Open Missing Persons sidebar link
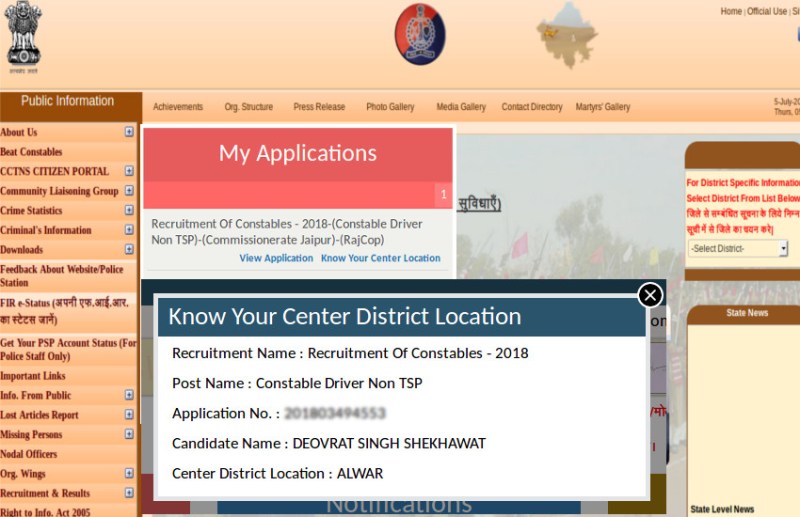This screenshot has width=800, height=517. 31,434
